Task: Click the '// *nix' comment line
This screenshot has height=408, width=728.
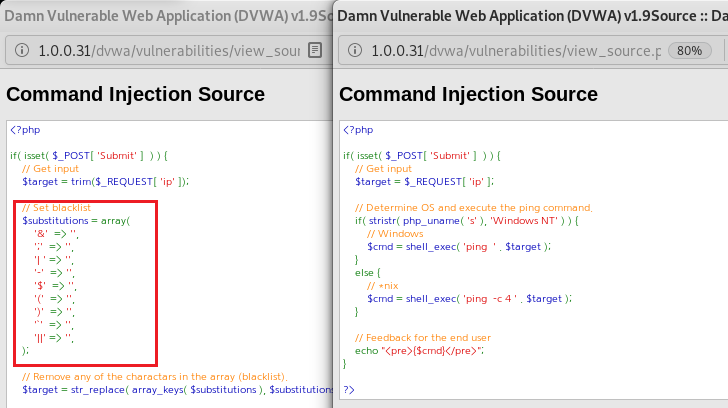Action: 383,285
